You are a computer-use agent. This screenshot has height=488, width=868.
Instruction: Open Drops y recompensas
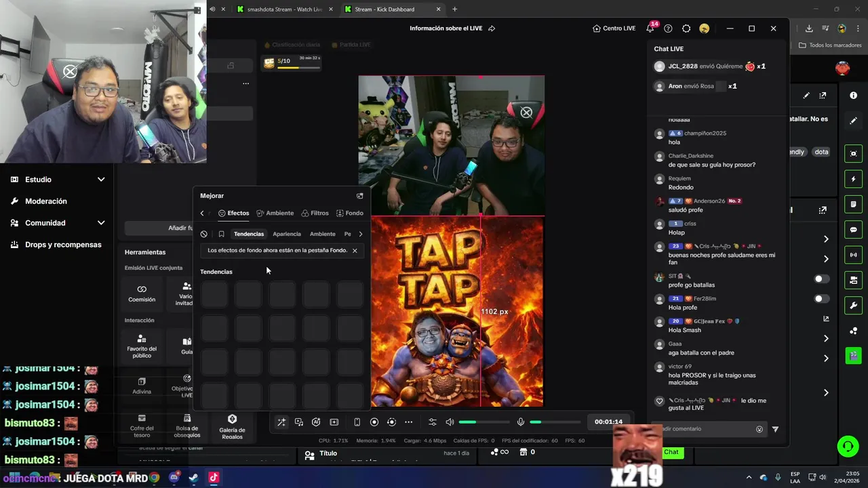click(58, 245)
